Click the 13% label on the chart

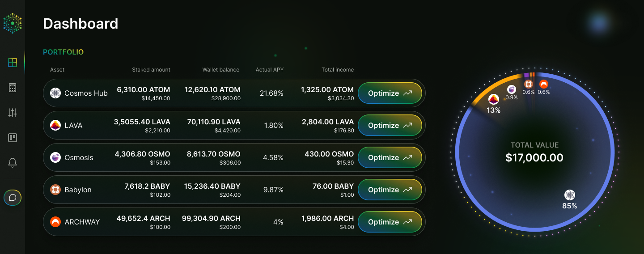(x=494, y=110)
